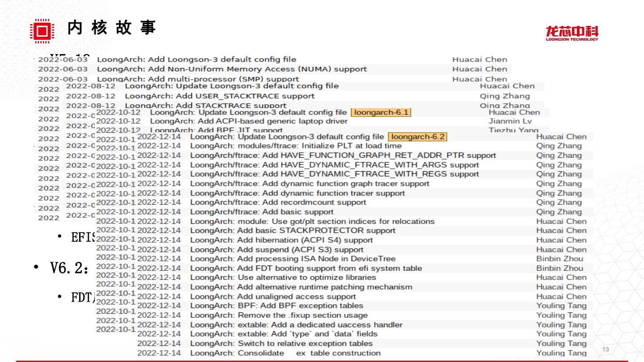This screenshot has height=362, width=644.
Task: Open the ftrace Add recordmcount support commit
Action: pyautogui.click(x=278, y=202)
